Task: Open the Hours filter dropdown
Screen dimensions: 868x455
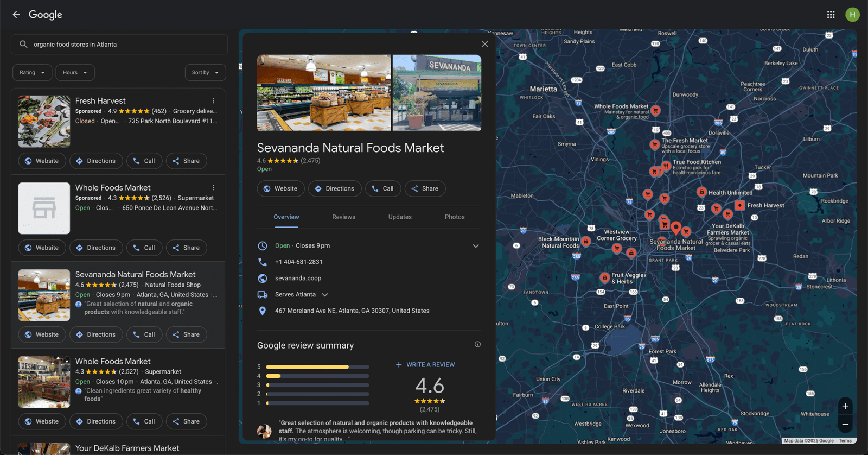Action: pyautogui.click(x=75, y=73)
